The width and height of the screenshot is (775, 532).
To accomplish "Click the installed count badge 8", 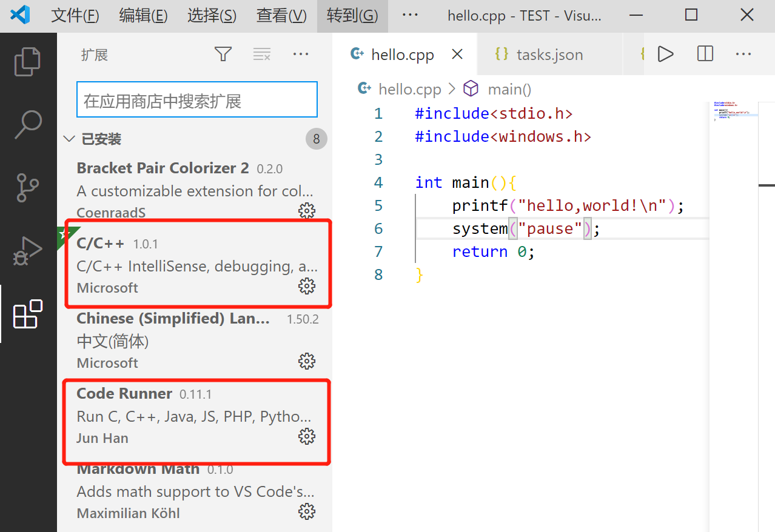I will point(316,139).
